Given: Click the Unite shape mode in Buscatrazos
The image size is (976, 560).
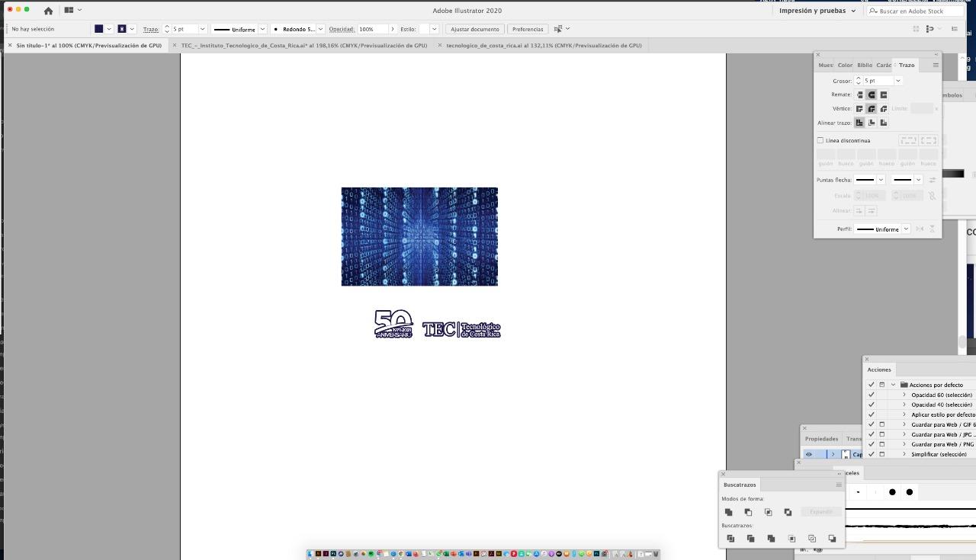Looking at the screenshot, I should click(728, 512).
